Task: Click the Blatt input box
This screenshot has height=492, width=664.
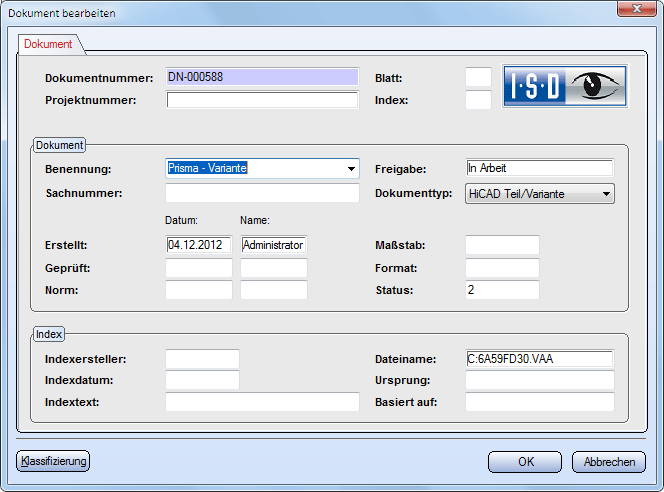Action: coord(479,77)
